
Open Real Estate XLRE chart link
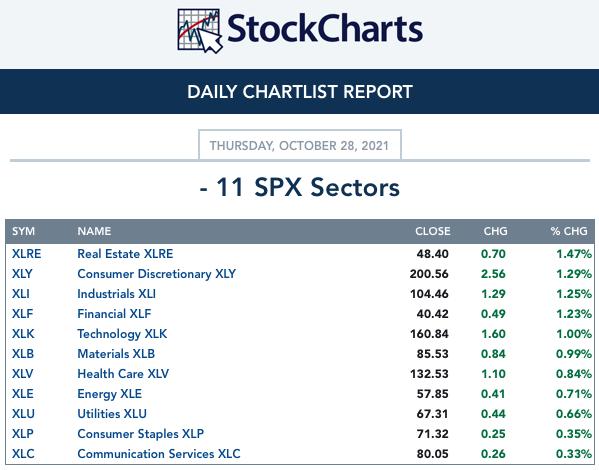125,254
